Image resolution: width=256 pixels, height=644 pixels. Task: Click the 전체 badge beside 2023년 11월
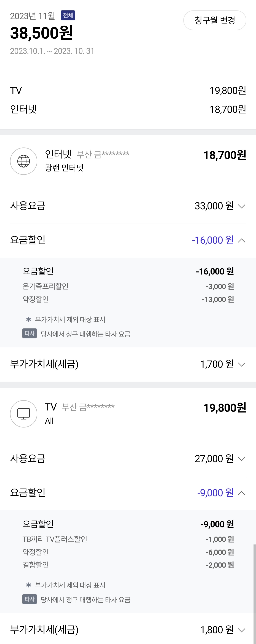pyautogui.click(x=68, y=15)
